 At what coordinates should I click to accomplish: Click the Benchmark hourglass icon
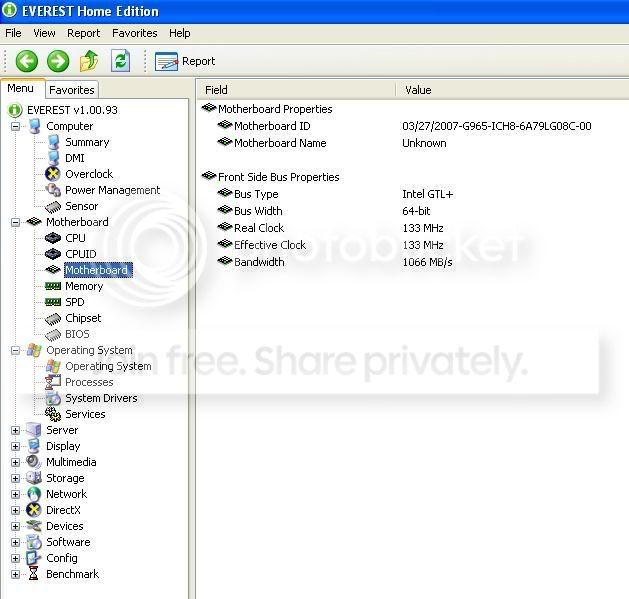point(34,574)
